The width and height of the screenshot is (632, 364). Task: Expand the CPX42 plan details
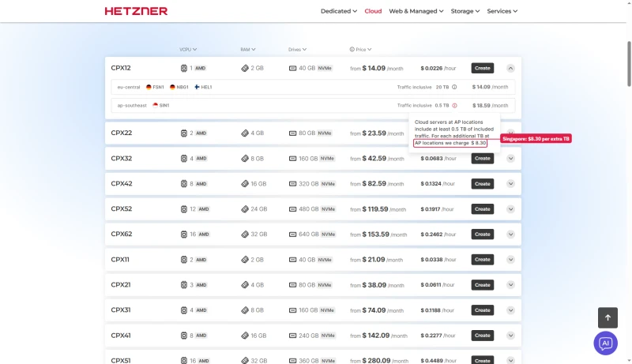pos(510,184)
